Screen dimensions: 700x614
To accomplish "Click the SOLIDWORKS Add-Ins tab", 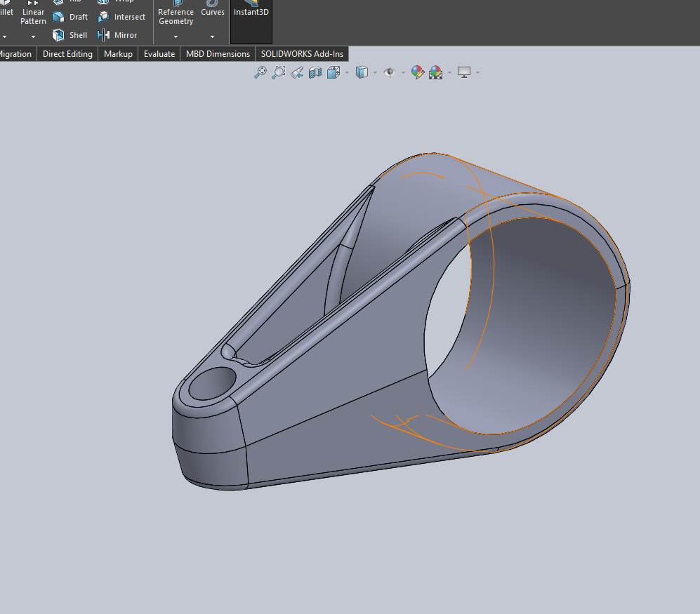I will [302, 53].
